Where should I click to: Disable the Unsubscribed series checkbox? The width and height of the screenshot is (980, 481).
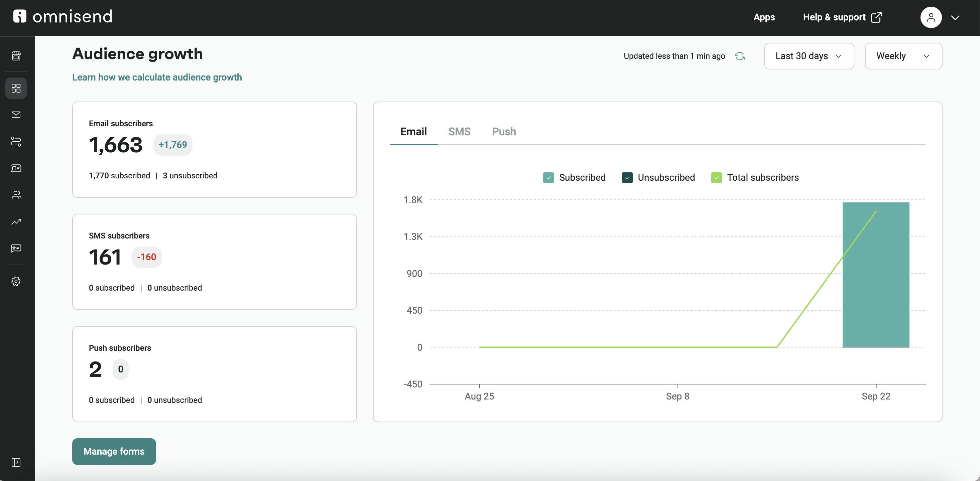[x=627, y=177]
